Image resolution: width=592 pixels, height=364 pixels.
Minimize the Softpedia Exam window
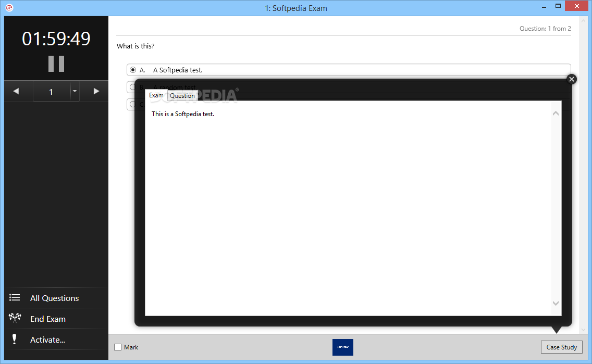[544, 7]
